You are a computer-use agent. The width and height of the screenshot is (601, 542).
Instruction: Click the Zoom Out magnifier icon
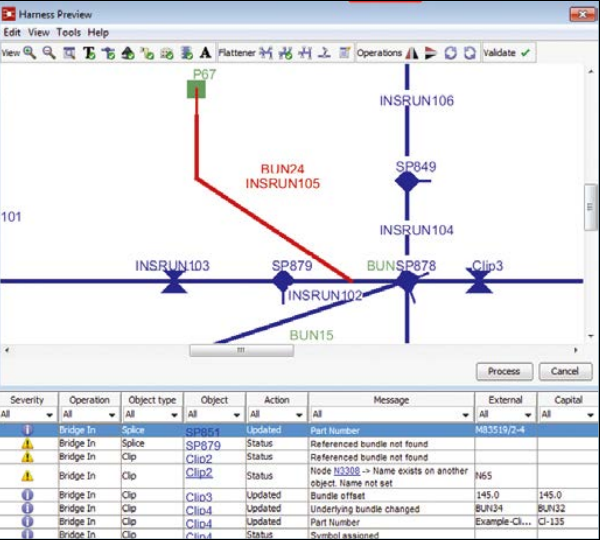tap(48, 52)
